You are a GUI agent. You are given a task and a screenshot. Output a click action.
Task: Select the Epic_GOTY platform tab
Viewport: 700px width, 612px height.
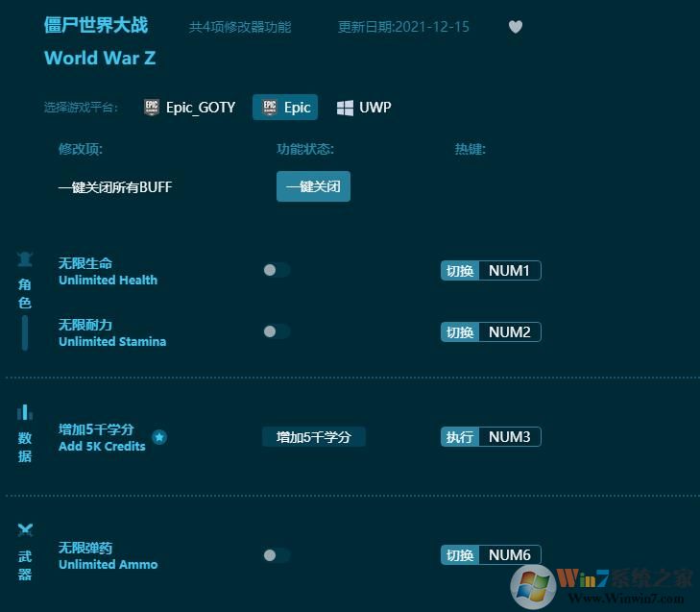[189, 108]
